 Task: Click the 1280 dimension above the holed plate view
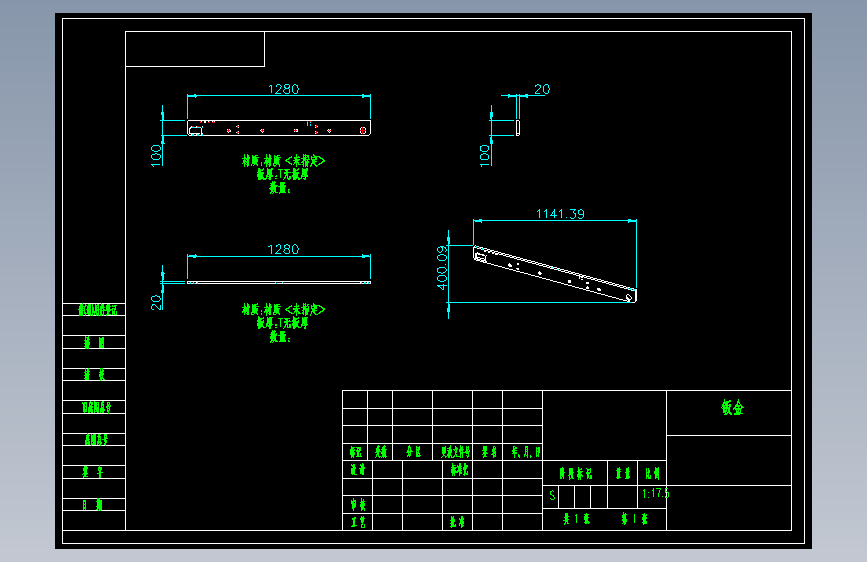point(283,89)
